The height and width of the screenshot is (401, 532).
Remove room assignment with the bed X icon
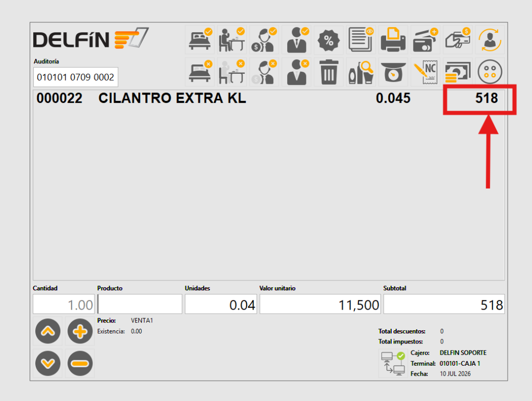[x=200, y=72]
